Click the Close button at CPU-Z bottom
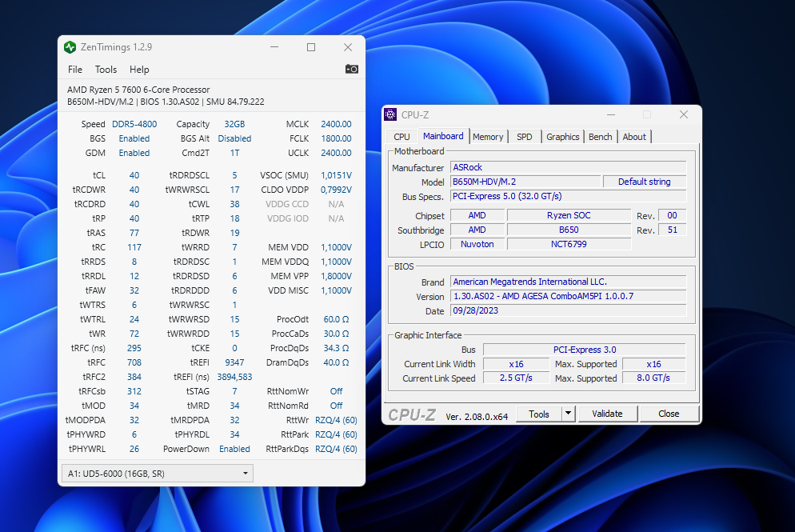 tap(669, 414)
